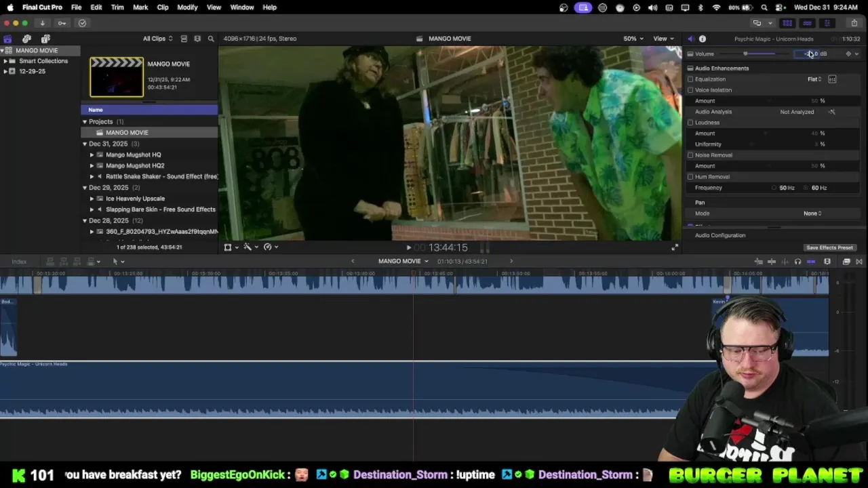Enable the Equalization checkbox
868x488 pixels.
tap(690, 79)
